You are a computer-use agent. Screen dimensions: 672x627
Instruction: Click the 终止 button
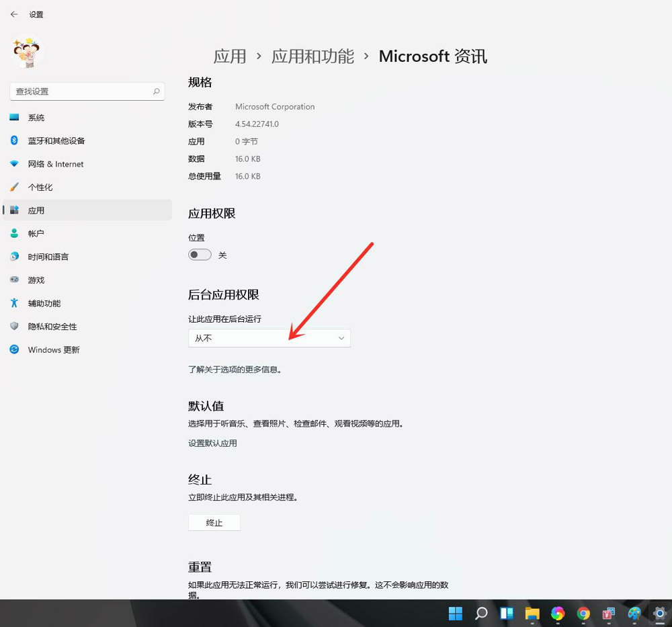pos(214,523)
